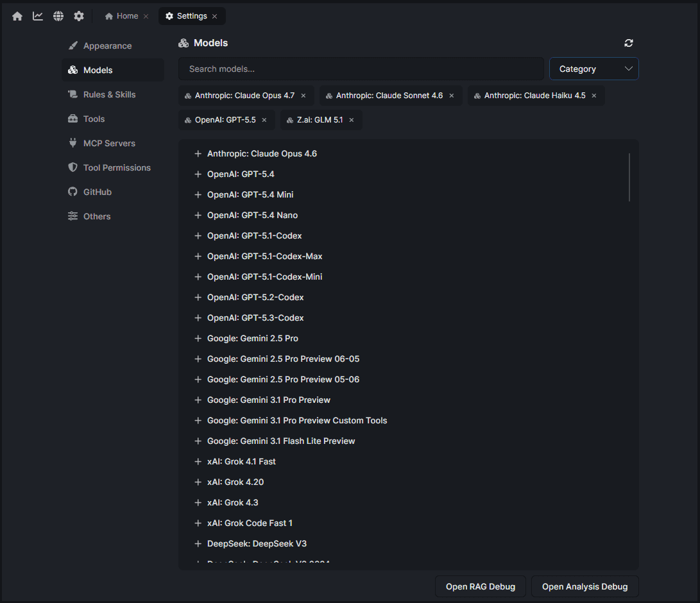Click Open Analysis Debug button

pos(585,586)
